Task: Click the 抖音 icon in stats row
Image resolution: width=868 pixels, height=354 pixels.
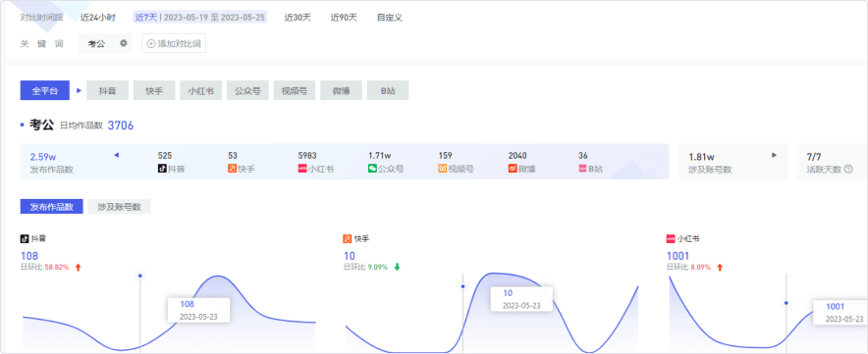Action: [162, 169]
